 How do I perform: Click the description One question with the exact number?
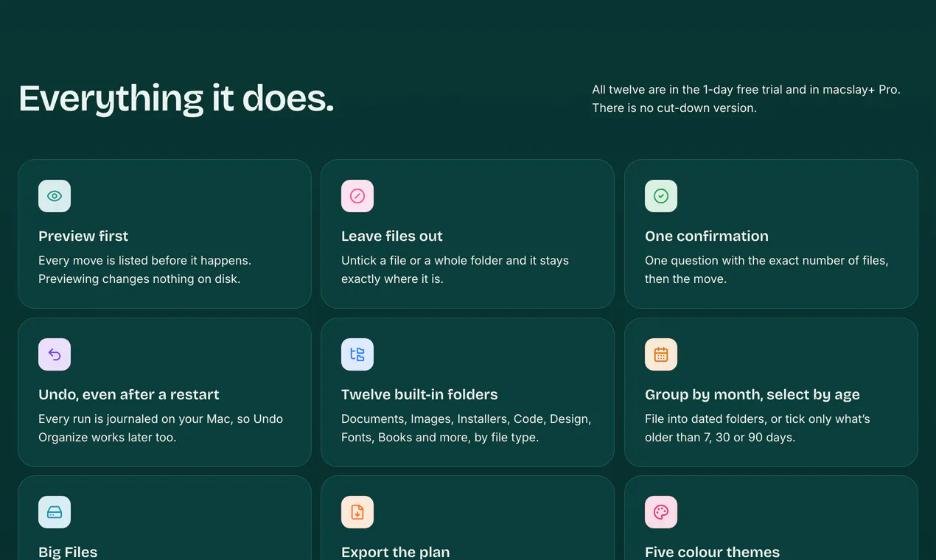click(x=766, y=270)
